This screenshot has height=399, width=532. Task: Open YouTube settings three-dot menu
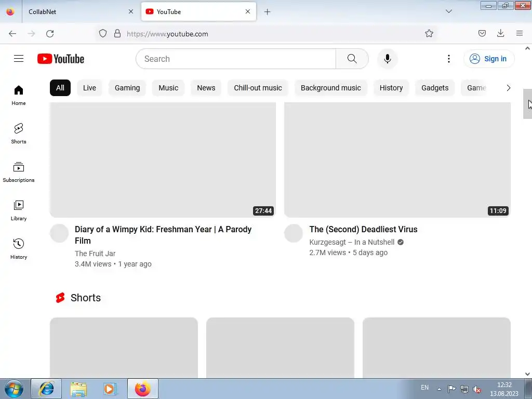point(448,59)
